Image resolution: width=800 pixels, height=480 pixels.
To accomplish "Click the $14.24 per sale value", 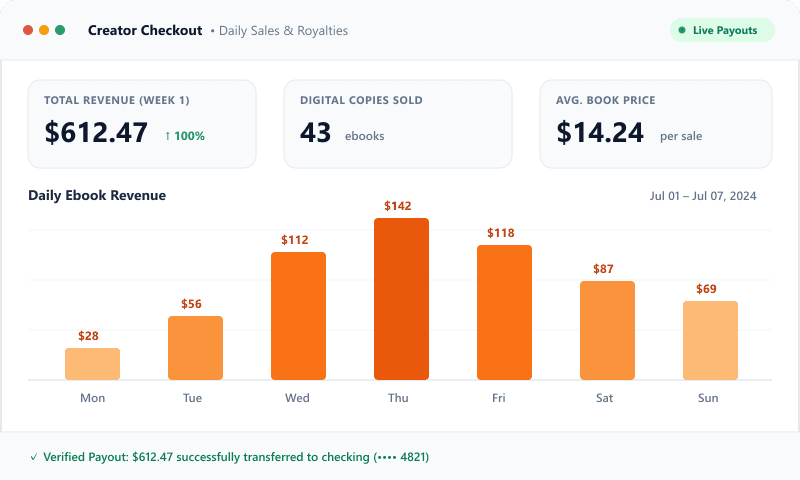I will click(x=600, y=132).
